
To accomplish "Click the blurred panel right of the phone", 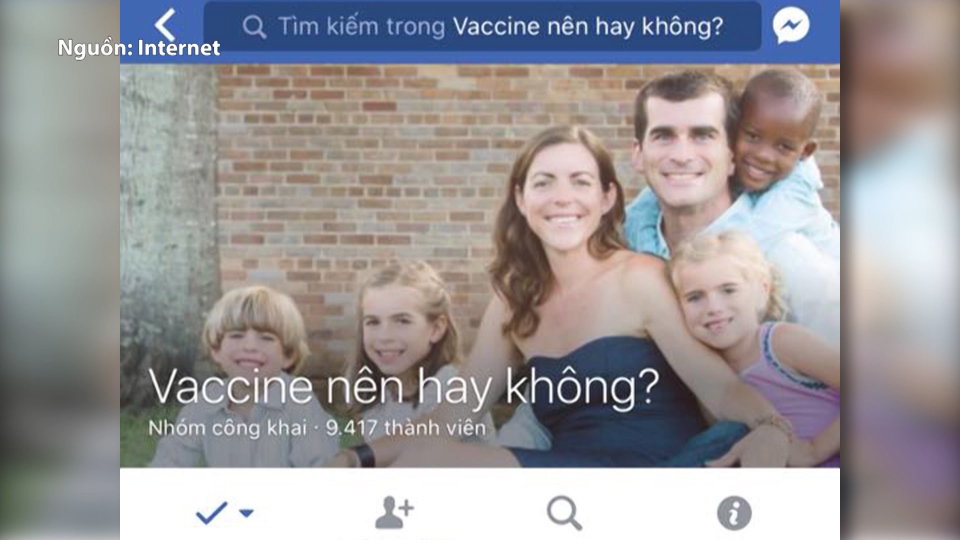I will (900, 270).
